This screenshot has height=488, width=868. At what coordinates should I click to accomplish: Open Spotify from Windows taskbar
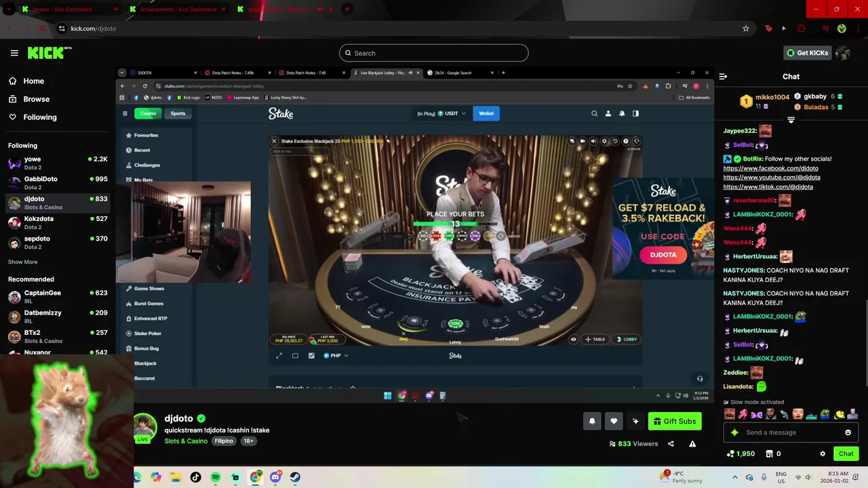click(x=216, y=477)
